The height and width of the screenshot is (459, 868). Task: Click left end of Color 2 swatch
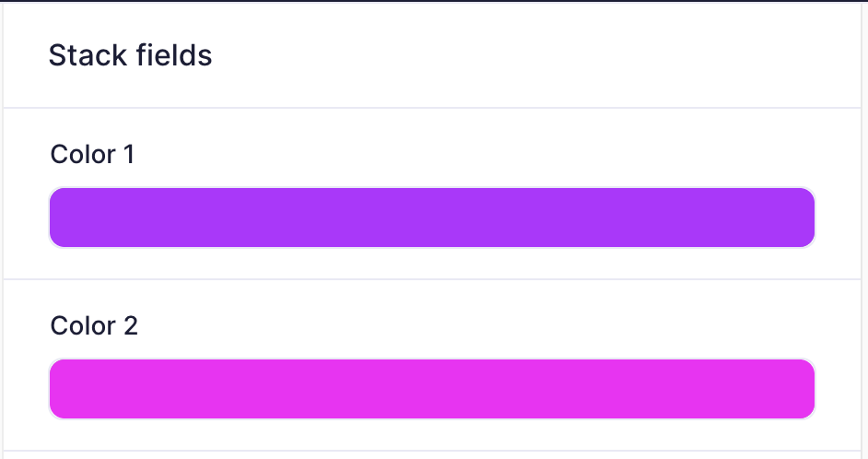[x=61, y=389]
